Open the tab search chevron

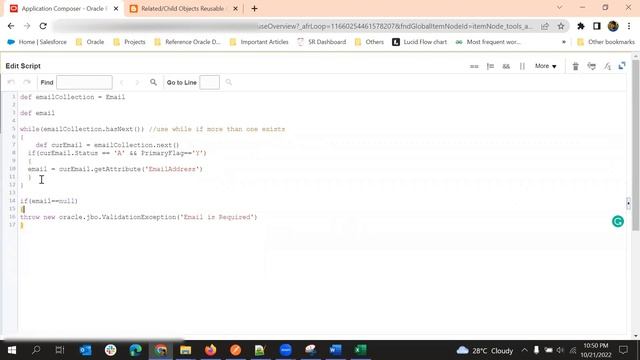(560, 7)
